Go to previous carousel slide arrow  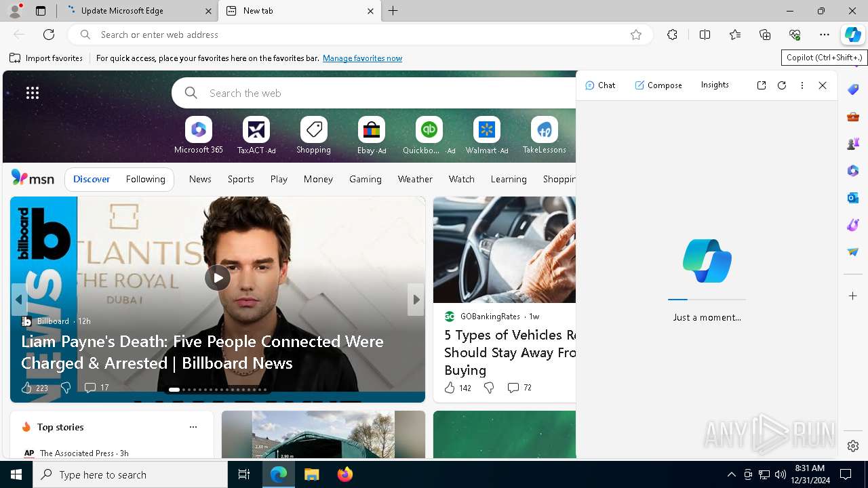tap(19, 300)
